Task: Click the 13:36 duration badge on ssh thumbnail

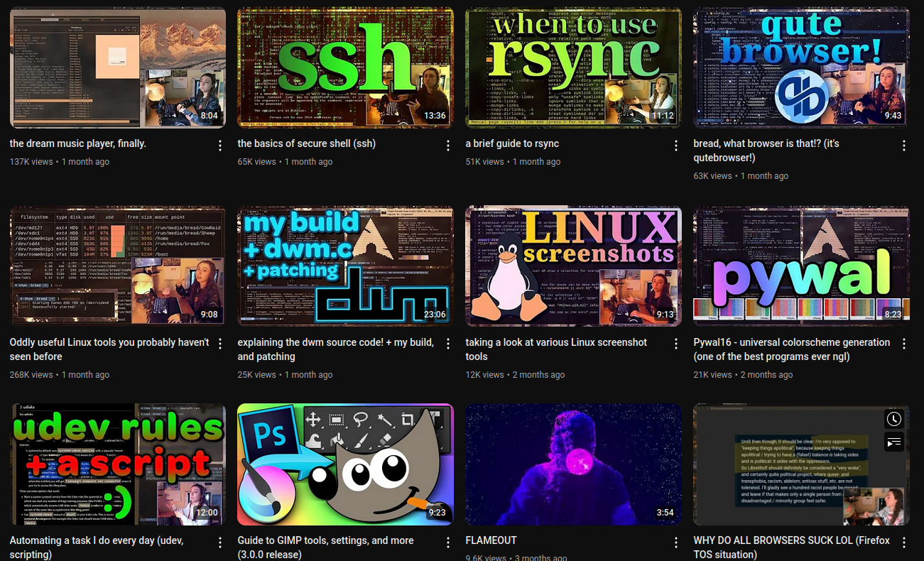Action: point(435,116)
